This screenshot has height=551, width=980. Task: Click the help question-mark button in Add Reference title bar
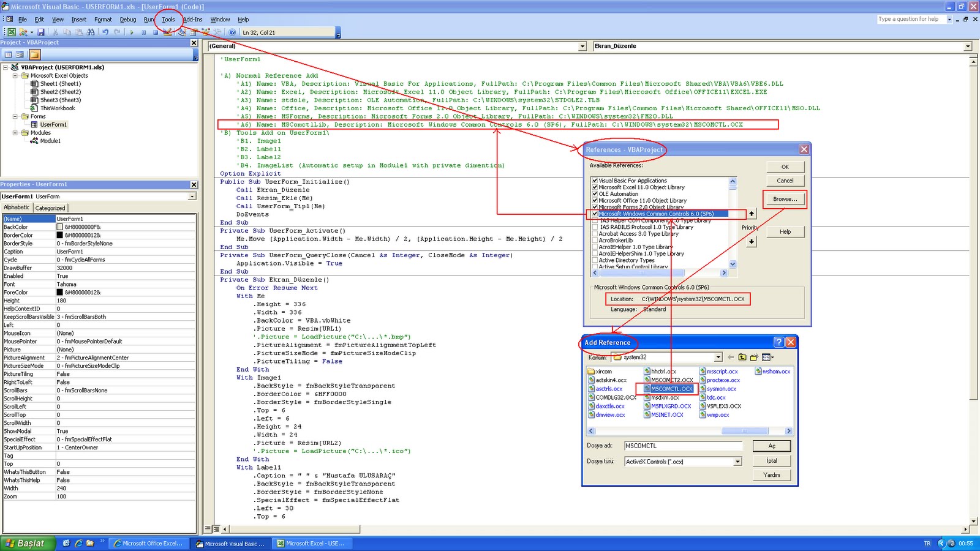(778, 342)
